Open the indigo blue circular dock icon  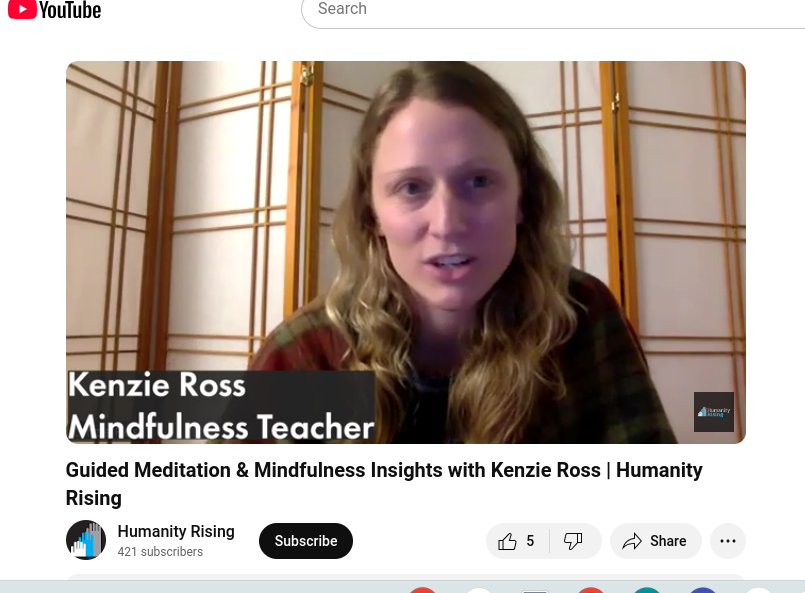coord(703,590)
